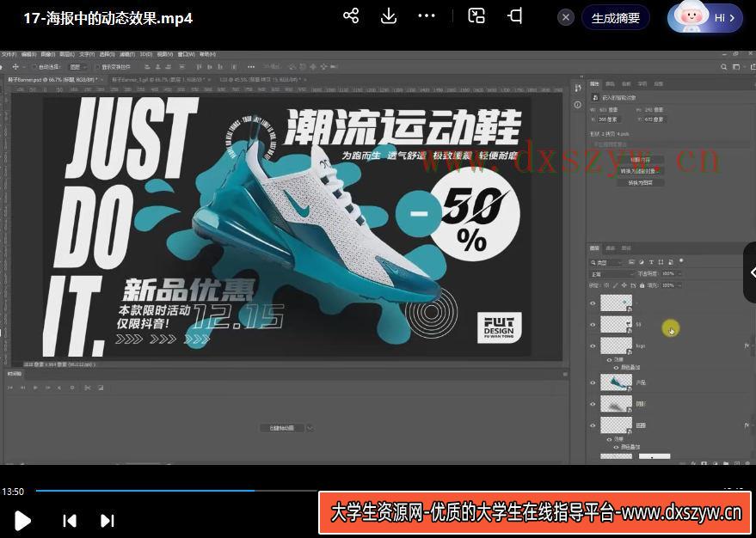
Task: Open the 文字 menu in Photoshop
Action: tap(87, 54)
